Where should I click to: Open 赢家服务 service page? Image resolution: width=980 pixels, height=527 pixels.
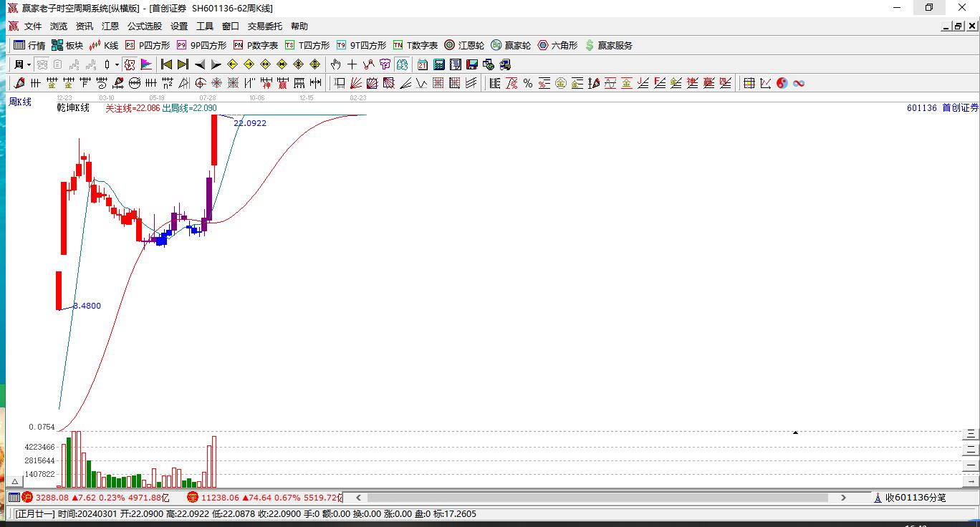[609, 45]
